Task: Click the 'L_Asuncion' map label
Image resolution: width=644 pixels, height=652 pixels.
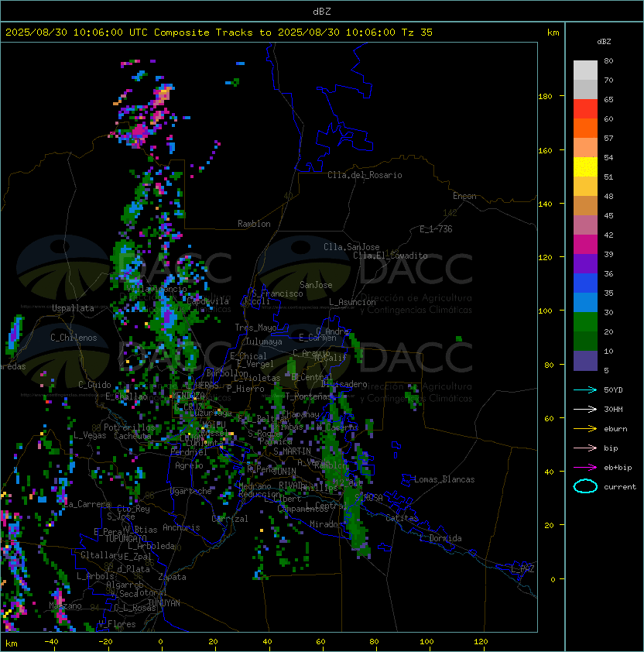Action: [352, 302]
